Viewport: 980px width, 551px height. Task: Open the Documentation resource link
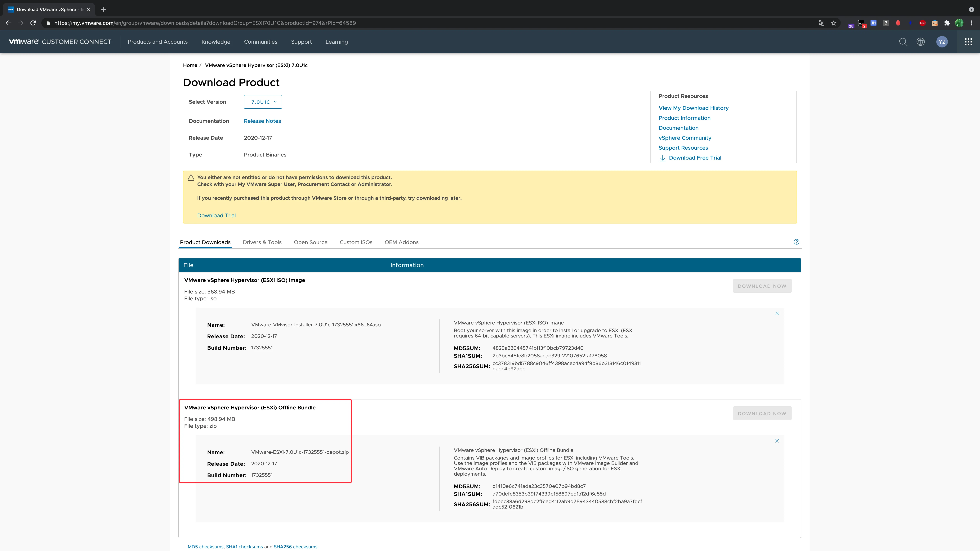pos(678,128)
